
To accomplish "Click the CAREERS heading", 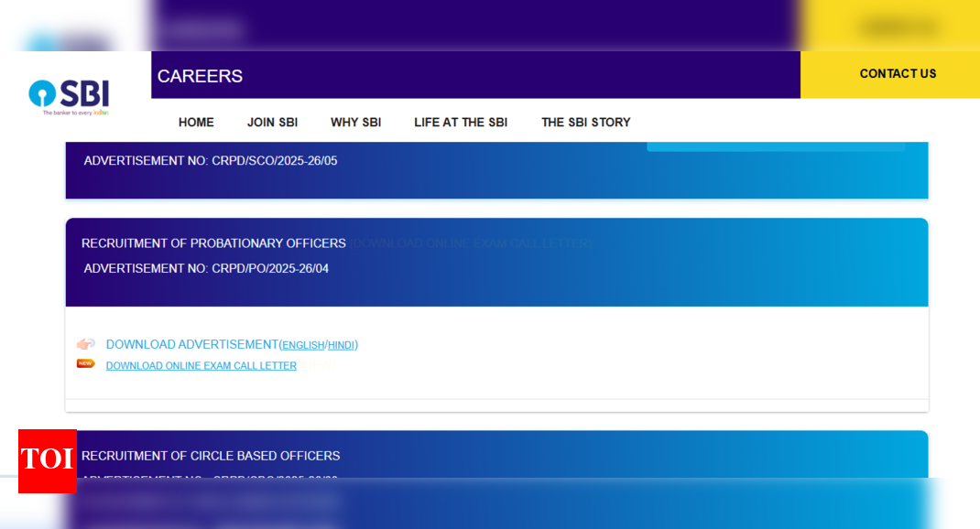I will click(x=200, y=76).
